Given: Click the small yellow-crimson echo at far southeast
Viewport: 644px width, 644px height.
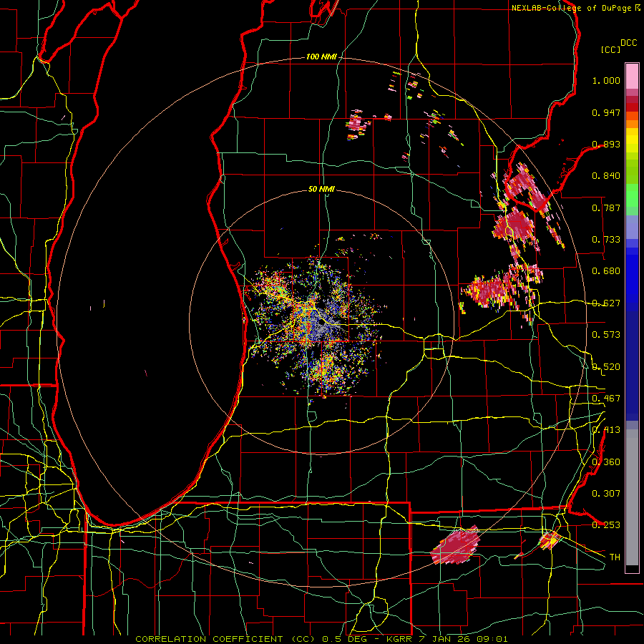Looking at the screenshot, I should pos(550,540).
